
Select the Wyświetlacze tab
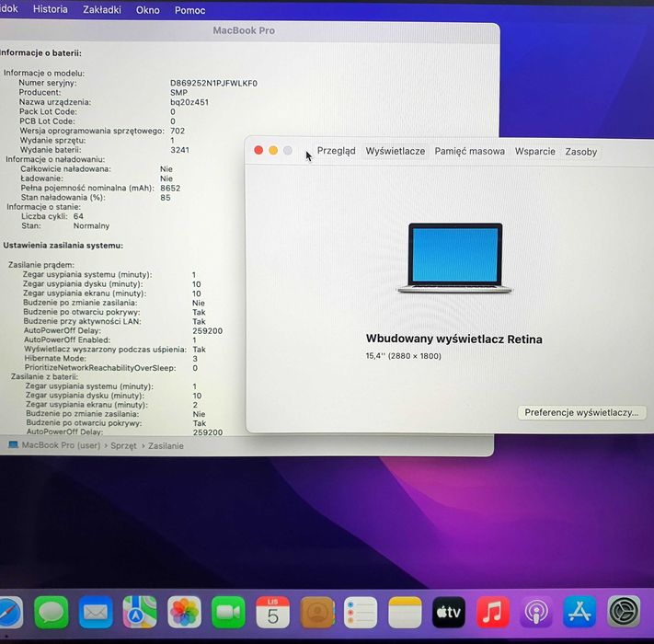click(396, 151)
